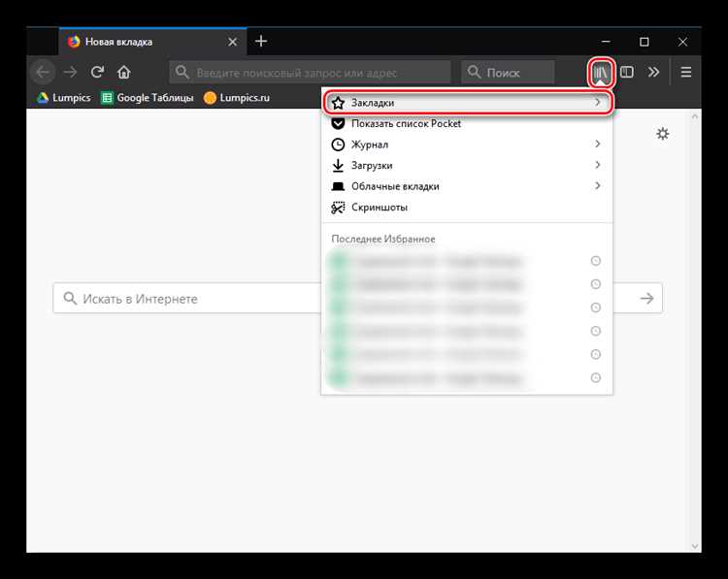This screenshot has width=728, height=579.
Task: Close the Новая вкладка tab
Action: [233, 42]
